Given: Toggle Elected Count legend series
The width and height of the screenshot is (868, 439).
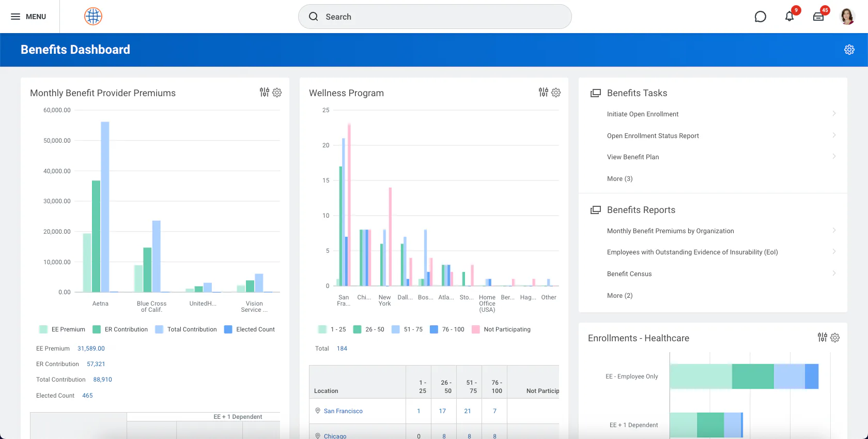Looking at the screenshot, I should click(250, 329).
